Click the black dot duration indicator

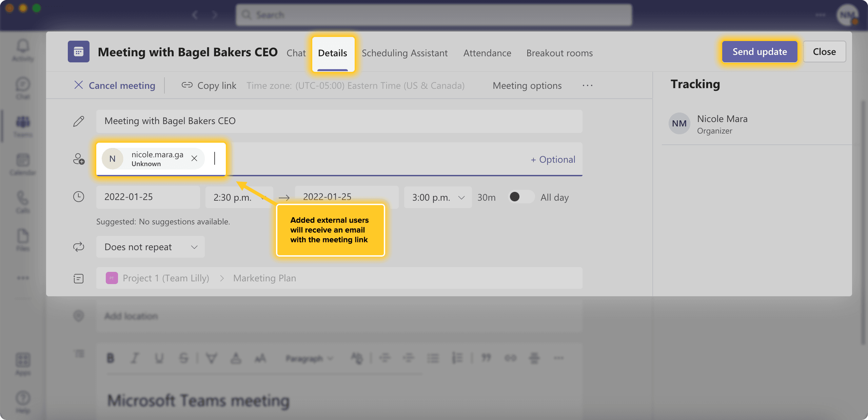pyautogui.click(x=515, y=197)
